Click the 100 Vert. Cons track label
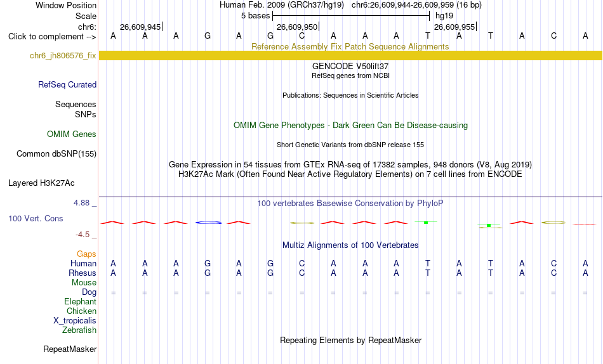The width and height of the screenshot is (603, 364). coord(36,218)
